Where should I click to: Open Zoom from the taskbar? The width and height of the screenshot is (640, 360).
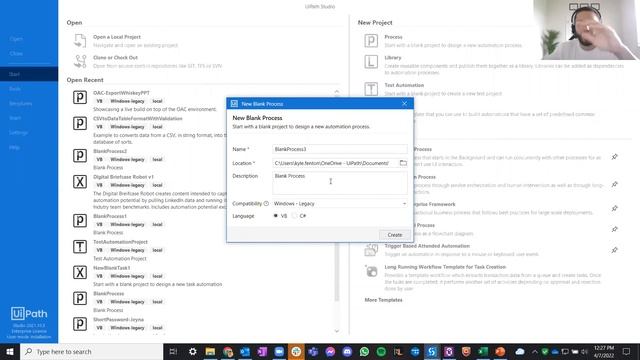coord(279,351)
